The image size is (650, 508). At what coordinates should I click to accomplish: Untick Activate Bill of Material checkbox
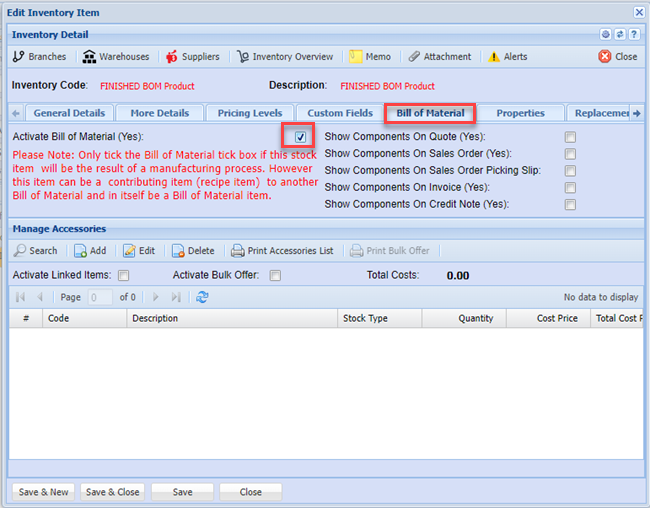pos(300,137)
